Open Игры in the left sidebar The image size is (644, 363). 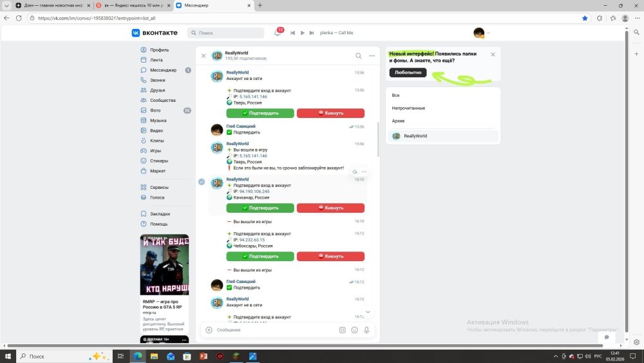[156, 151]
